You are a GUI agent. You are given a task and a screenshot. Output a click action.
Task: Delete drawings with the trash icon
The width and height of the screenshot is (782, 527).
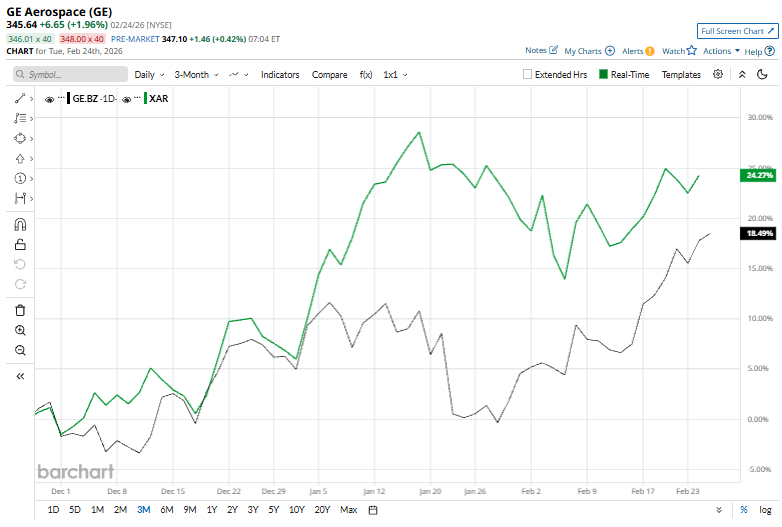click(20, 310)
